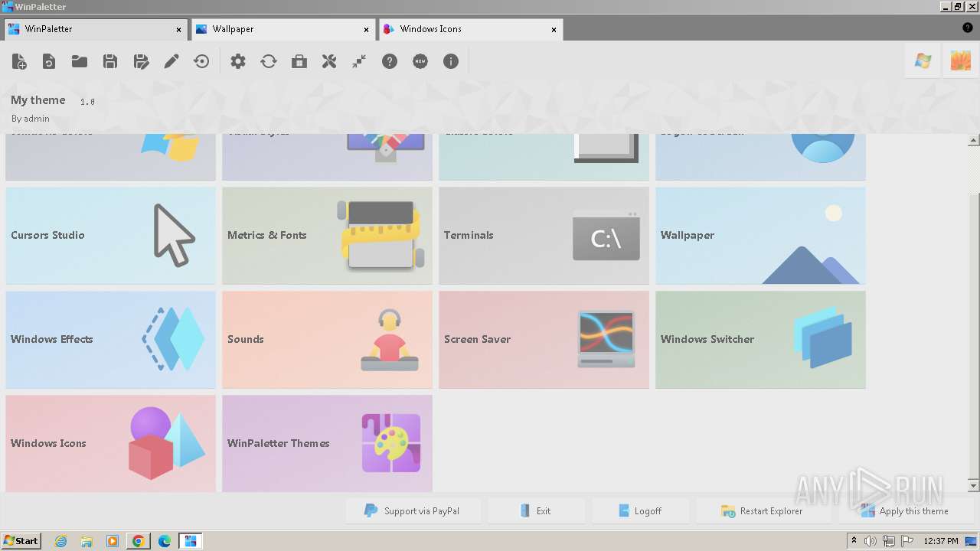Open the store briefcase icon
This screenshot has height=551, width=980.
pos(299,61)
